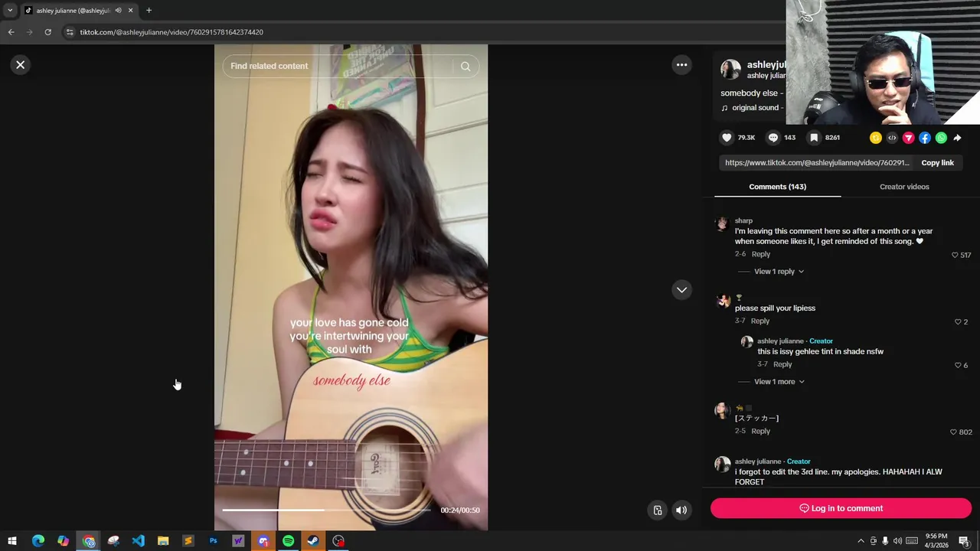This screenshot has height=551, width=980.
Task: Click the Copy link button
Action: pos(937,163)
